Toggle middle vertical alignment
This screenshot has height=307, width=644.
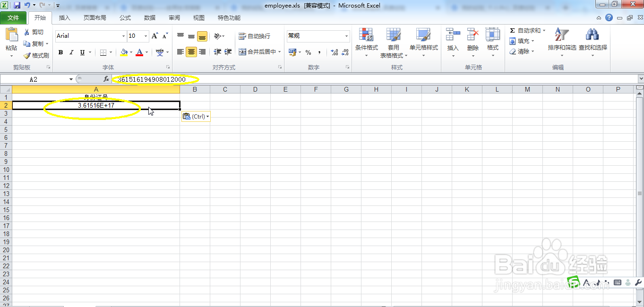[x=191, y=36]
